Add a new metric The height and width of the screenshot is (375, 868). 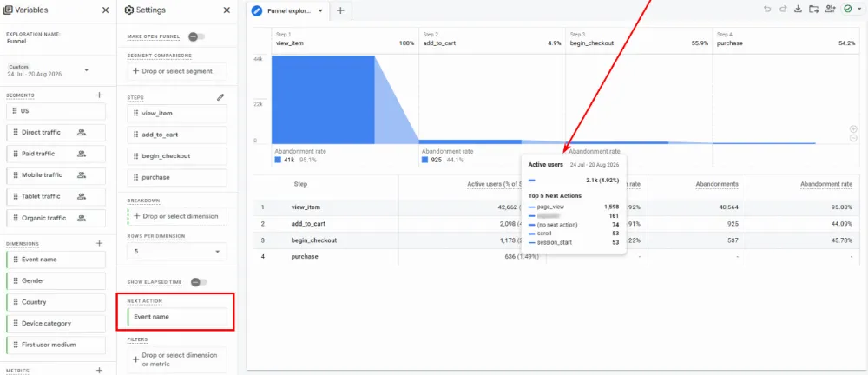coord(99,370)
